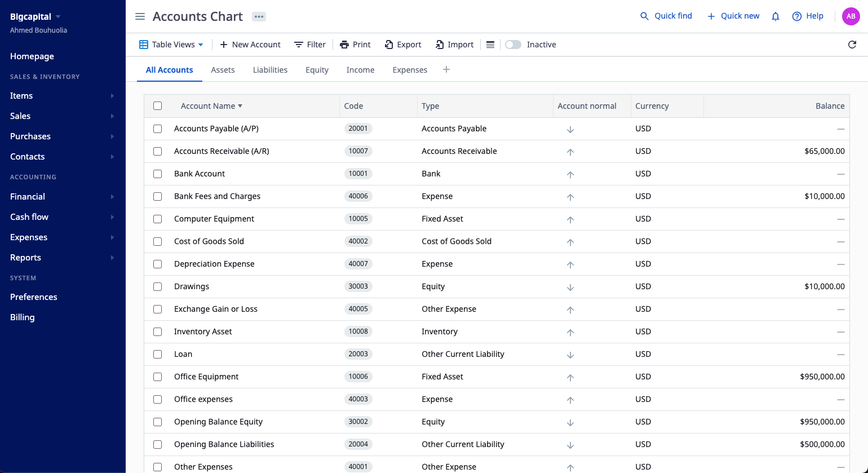The width and height of the screenshot is (868, 473).
Task: Open Quick find search
Action: (x=666, y=16)
